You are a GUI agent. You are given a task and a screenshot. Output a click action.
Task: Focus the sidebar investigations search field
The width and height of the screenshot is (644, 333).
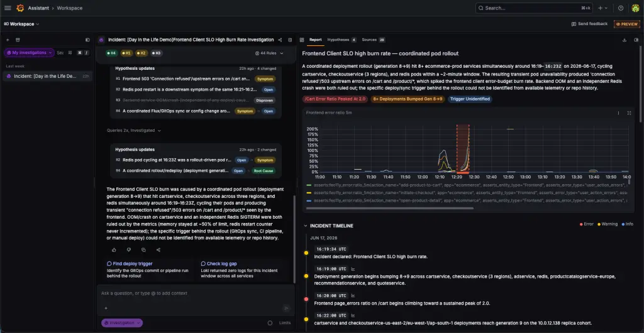[60, 53]
